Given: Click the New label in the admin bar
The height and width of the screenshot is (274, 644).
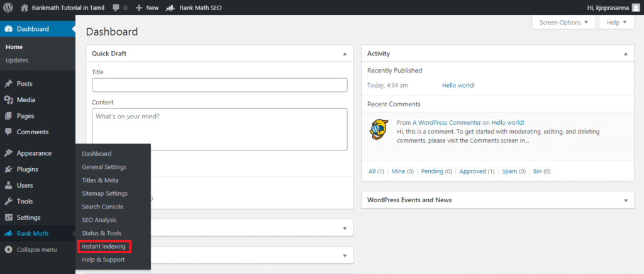Looking at the screenshot, I should [152, 8].
